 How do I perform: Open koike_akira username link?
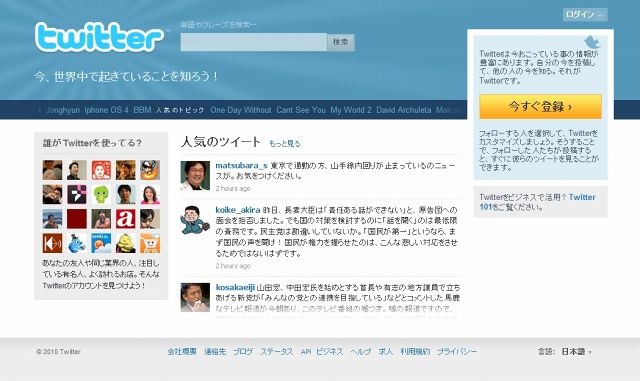(x=238, y=210)
